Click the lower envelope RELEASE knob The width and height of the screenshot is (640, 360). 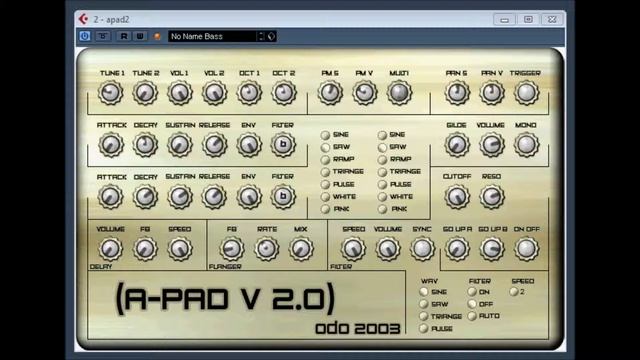pos(214,196)
